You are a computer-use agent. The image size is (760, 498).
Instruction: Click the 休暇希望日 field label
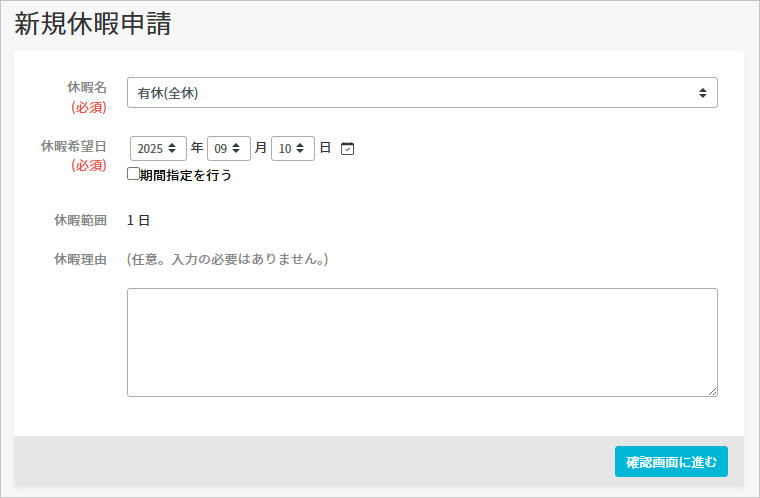click(74, 146)
